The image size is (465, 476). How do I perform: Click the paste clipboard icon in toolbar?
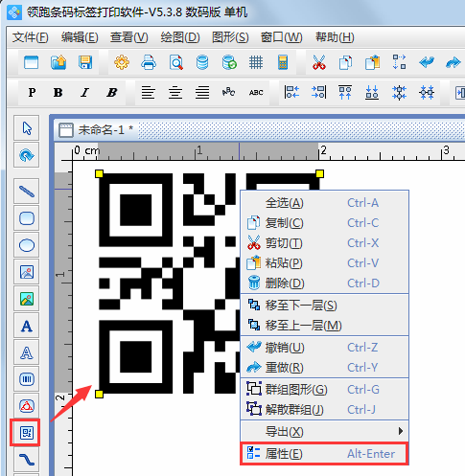pyautogui.click(x=372, y=62)
